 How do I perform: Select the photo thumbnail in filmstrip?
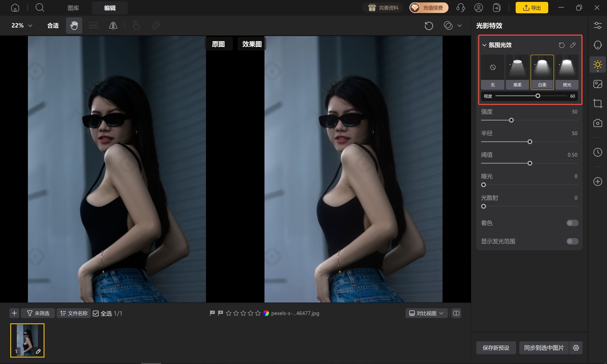27,340
